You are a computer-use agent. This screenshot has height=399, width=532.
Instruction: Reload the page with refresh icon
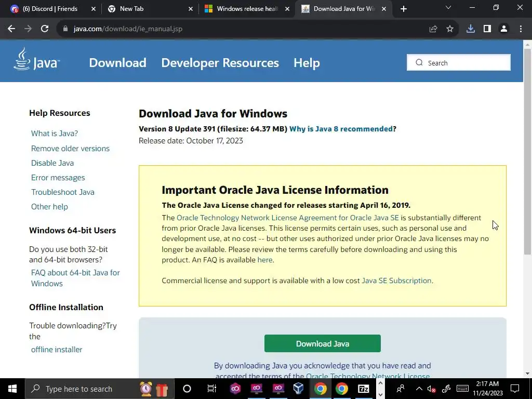[x=45, y=29]
